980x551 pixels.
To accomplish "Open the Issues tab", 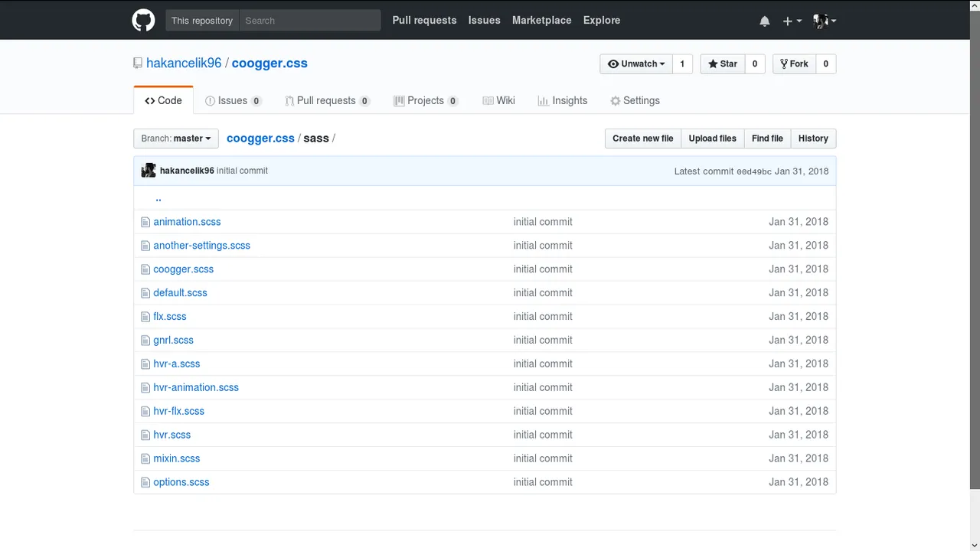I will tap(234, 100).
